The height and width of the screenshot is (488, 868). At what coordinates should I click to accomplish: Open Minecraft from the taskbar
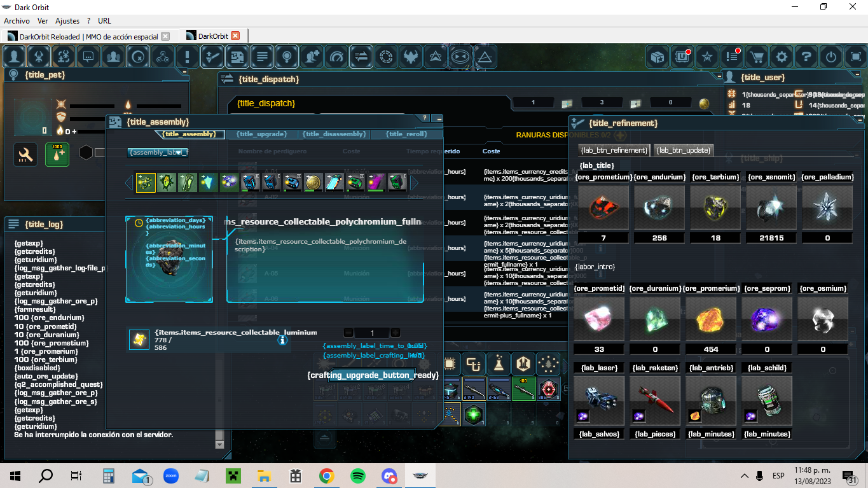(x=233, y=475)
